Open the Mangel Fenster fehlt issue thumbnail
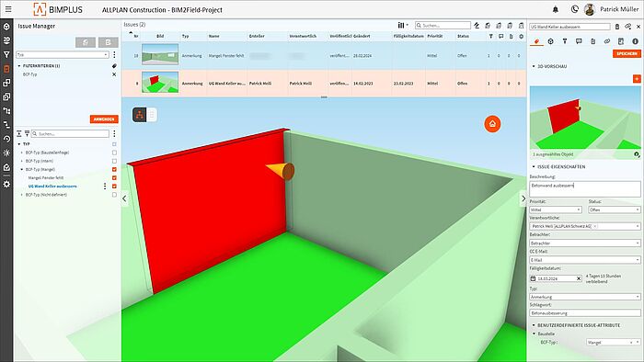Screen dimensions: 644x362 (160, 54)
